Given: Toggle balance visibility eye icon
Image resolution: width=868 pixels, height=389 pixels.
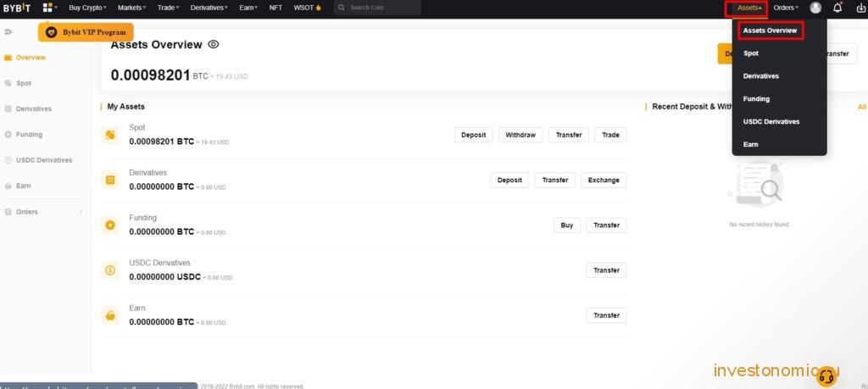Looking at the screenshot, I should pos(213,44).
